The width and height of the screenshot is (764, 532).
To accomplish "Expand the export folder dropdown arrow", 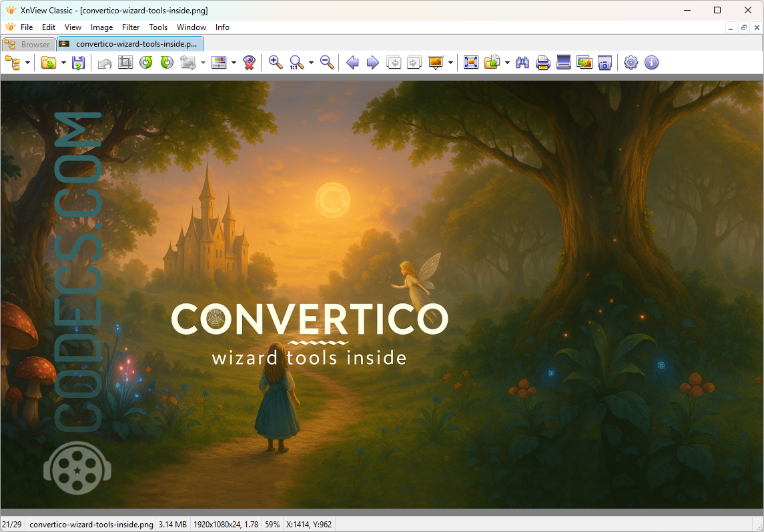I will click(x=507, y=63).
